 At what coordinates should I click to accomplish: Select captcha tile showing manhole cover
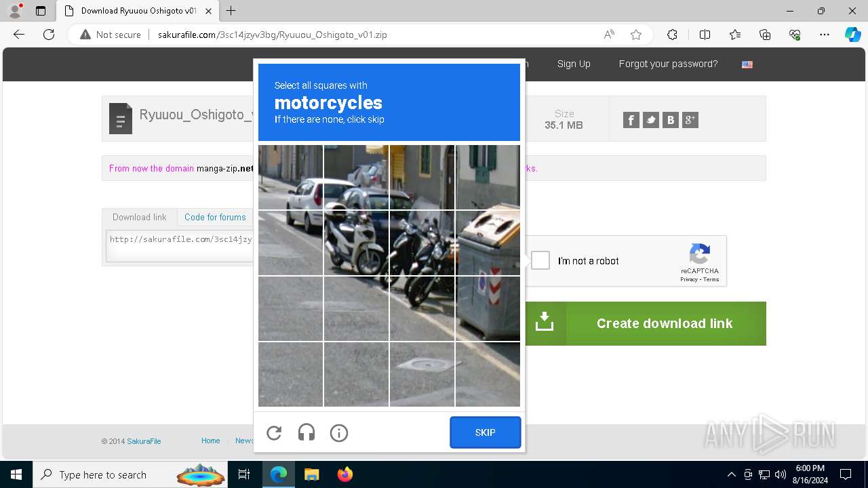pos(422,374)
